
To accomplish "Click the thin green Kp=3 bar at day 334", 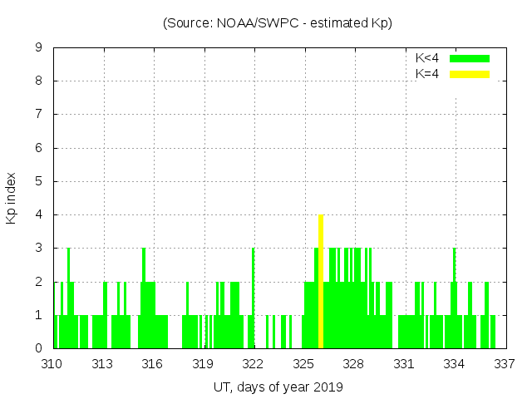I will tap(454, 266).
